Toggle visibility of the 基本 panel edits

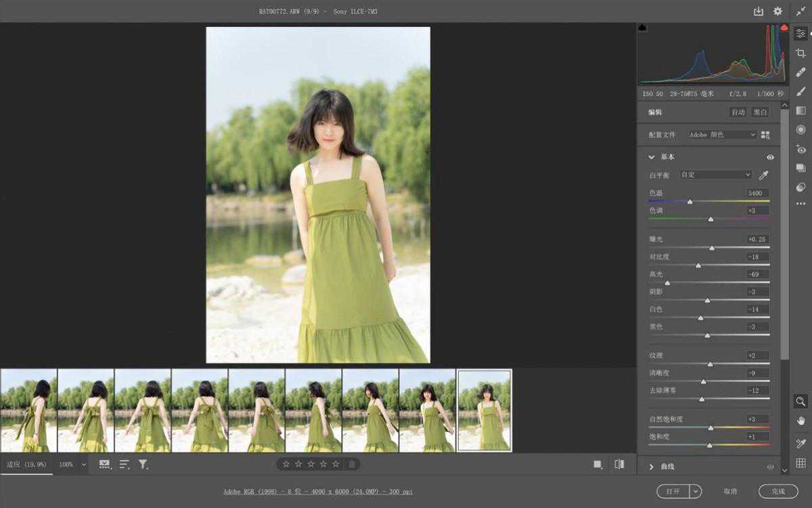click(x=770, y=157)
